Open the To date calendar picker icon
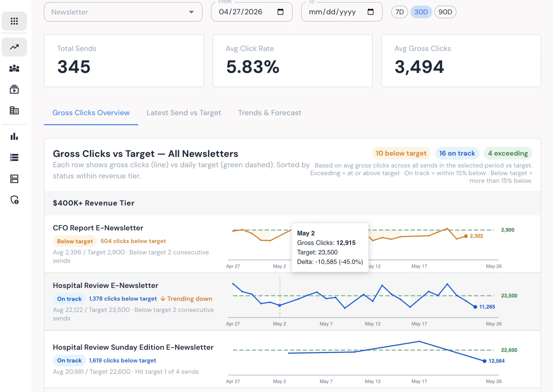Screen dimensions: 553x392 [371, 12]
